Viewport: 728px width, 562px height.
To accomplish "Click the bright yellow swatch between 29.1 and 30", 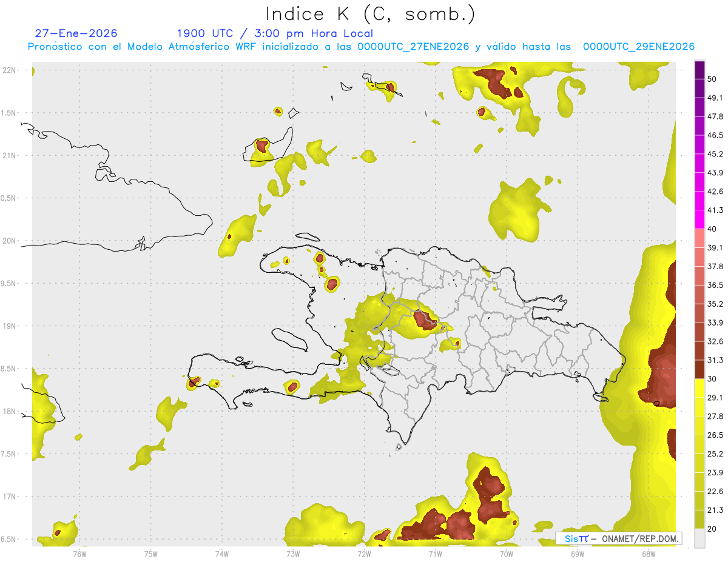I will [x=699, y=388].
